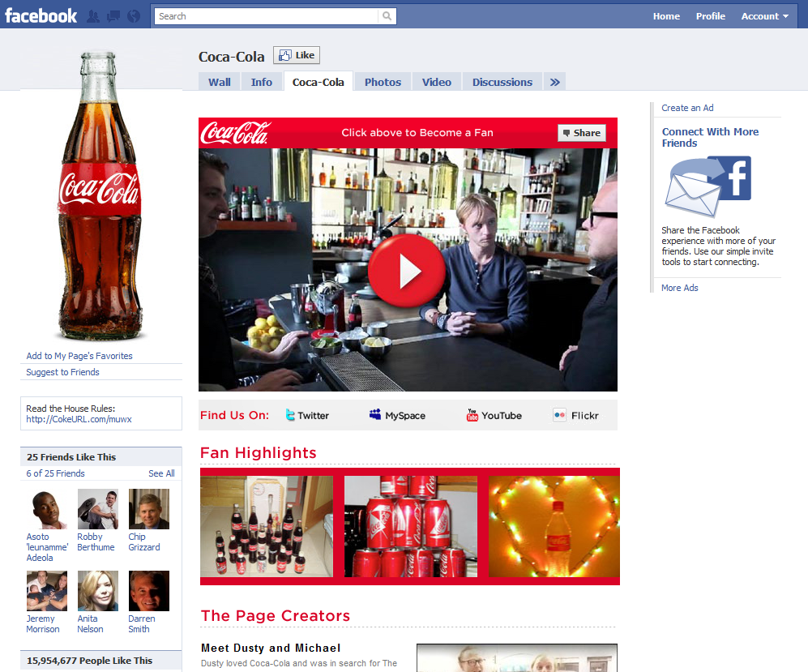Viewport: 808px width, 672px height.
Task: Open fan highlight heart lights photo
Action: 554,526
